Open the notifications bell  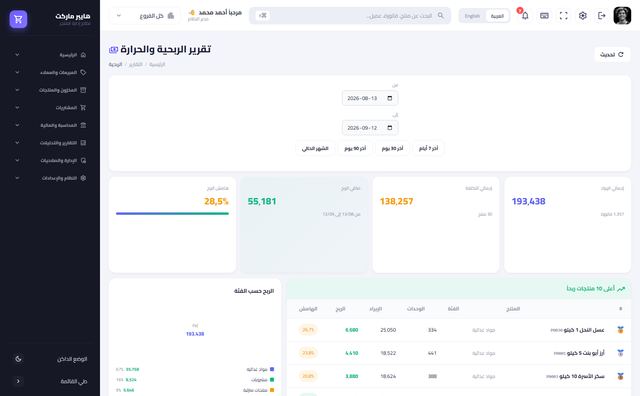click(x=525, y=16)
